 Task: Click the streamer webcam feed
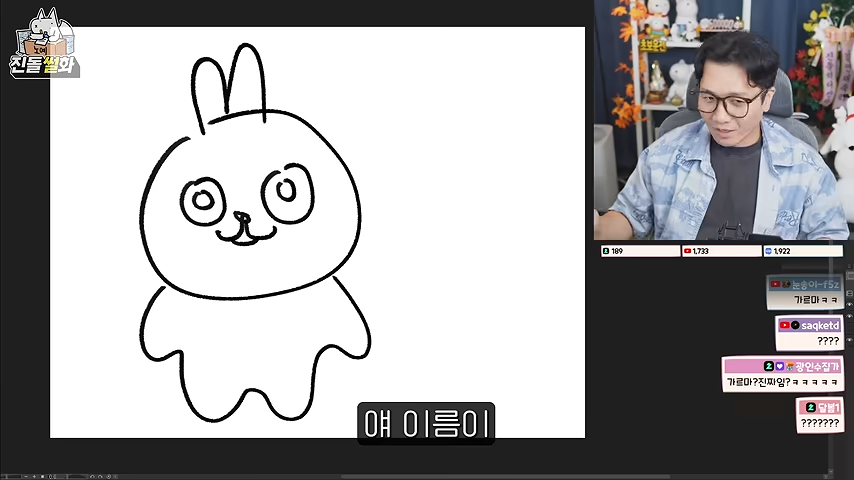(723, 120)
